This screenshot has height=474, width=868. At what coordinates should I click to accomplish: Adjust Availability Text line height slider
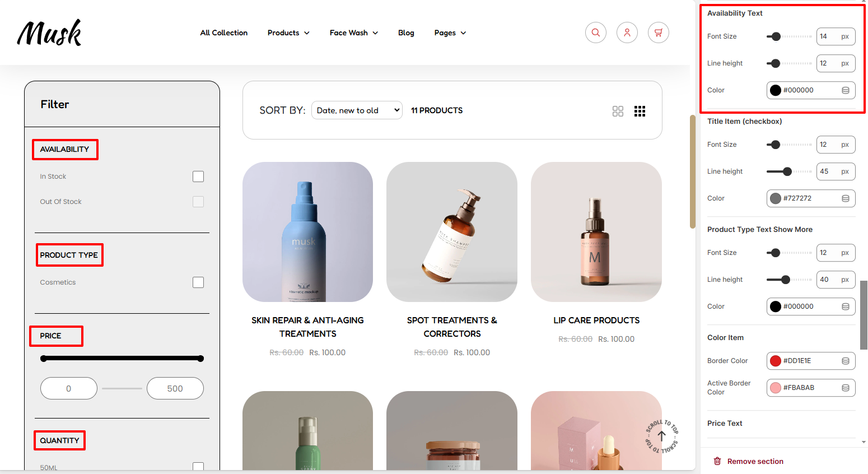pyautogui.click(x=775, y=63)
